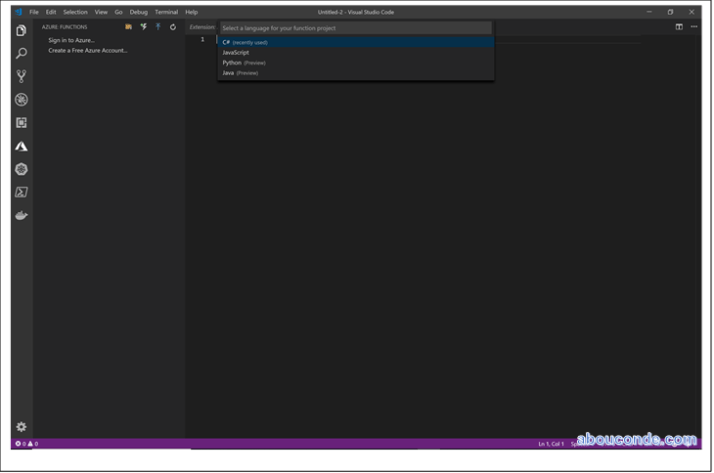The width and height of the screenshot is (714, 473).
Task: Open the Terminal menu
Action: click(x=166, y=12)
